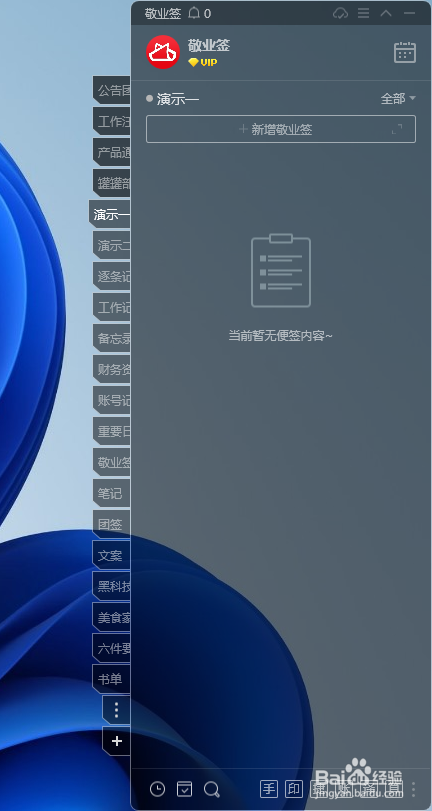Click 新增敬业签 to add a note
The height and width of the screenshot is (811, 432).
click(281, 129)
